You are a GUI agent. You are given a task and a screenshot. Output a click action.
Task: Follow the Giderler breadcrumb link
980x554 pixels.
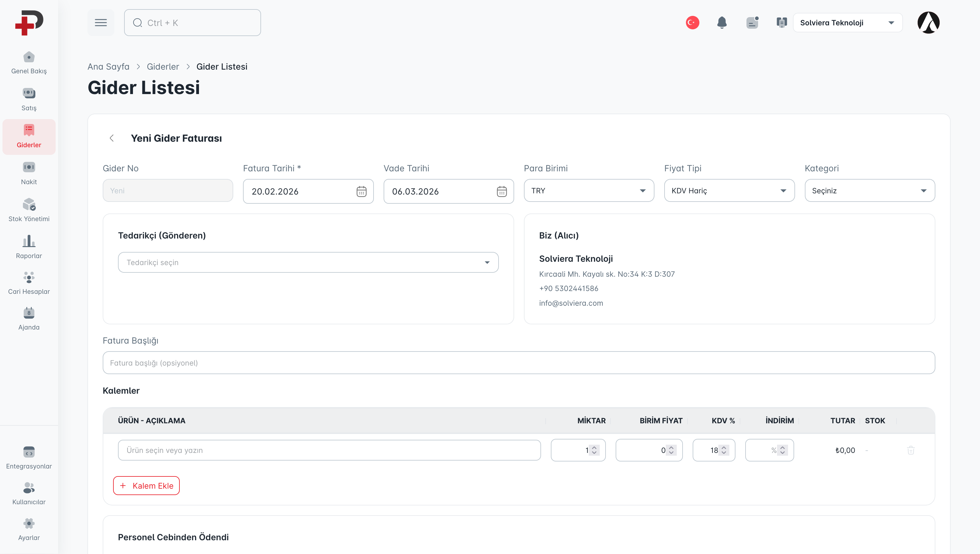(x=163, y=67)
